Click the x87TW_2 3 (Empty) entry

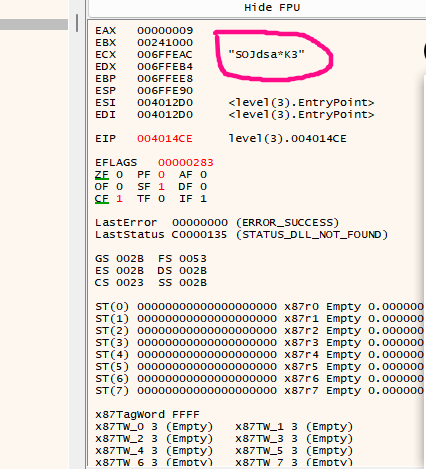click(154, 439)
